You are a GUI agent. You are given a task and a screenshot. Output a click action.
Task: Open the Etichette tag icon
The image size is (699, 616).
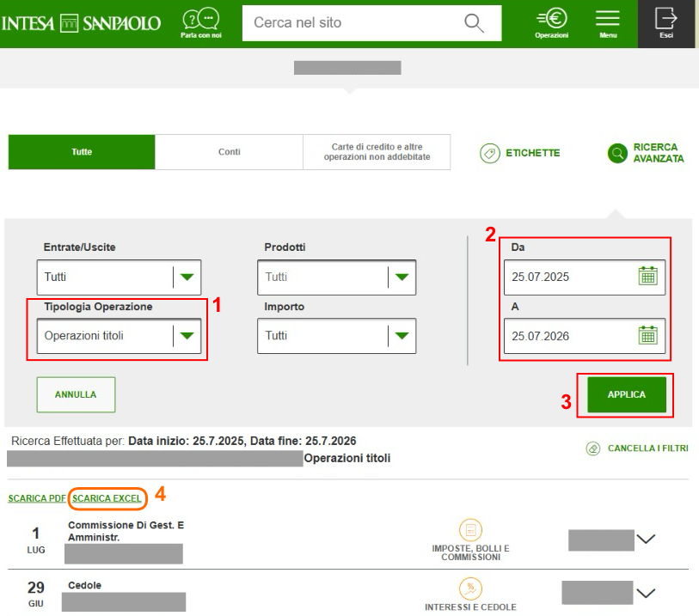tap(489, 153)
